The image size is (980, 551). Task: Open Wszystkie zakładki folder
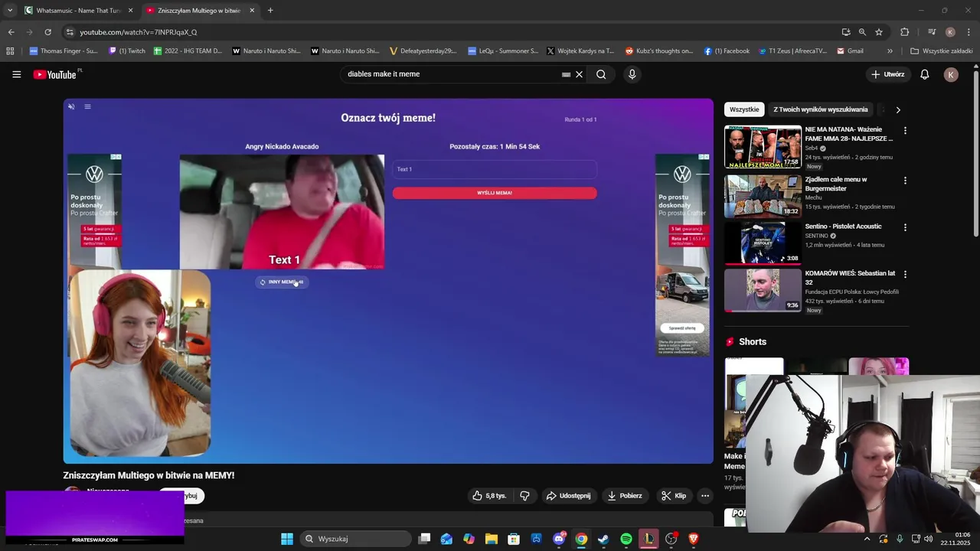(941, 51)
